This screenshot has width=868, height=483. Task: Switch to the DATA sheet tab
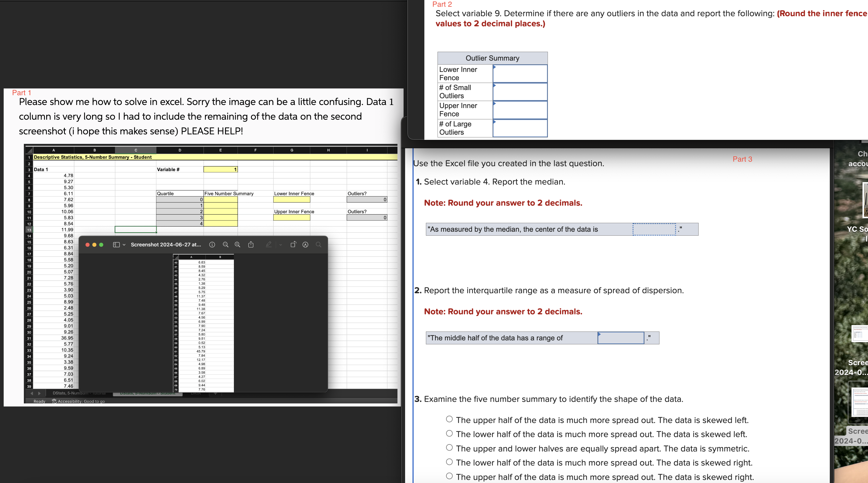tap(196, 393)
